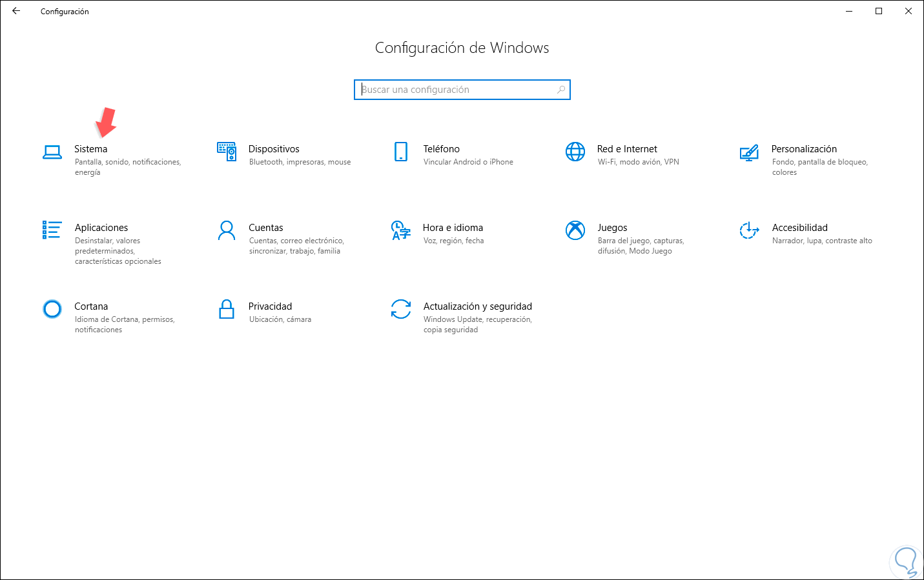Minimize the Configuración window
This screenshot has width=924, height=580.
849,11
